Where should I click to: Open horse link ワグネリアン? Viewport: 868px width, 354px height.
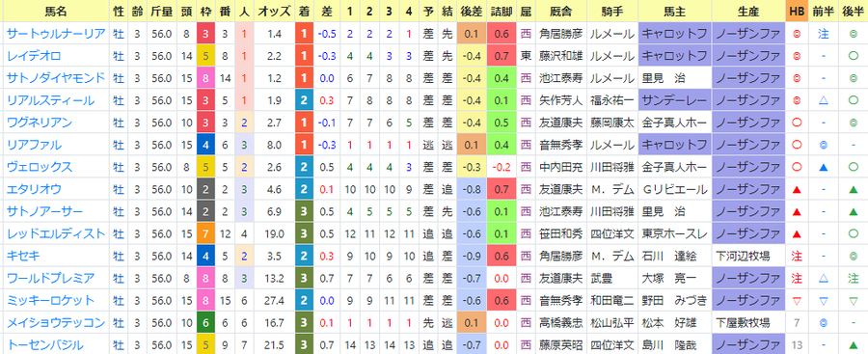(x=40, y=123)
